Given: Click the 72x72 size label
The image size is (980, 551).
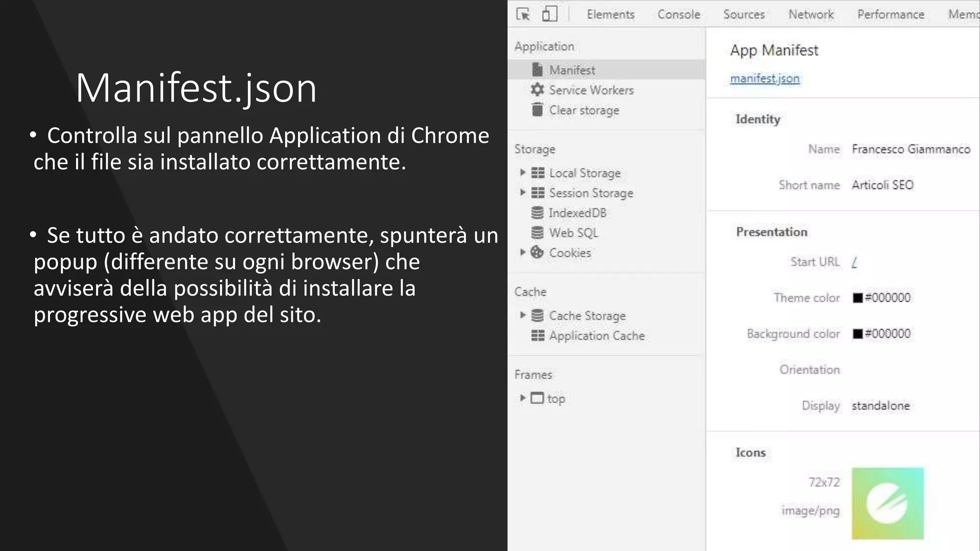Looking at the screenshot, I should (x=824, y=482).
